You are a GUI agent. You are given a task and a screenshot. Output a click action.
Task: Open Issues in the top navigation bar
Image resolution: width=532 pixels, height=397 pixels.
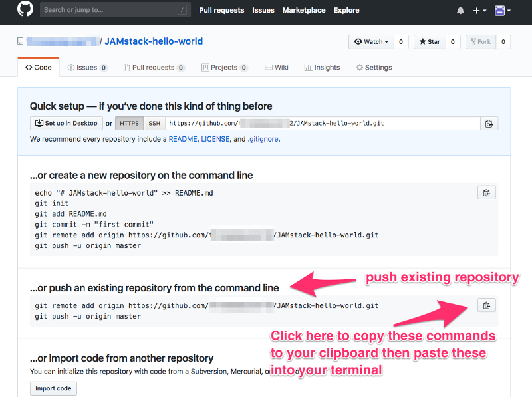pyautogui.click(x=263, y=10)
